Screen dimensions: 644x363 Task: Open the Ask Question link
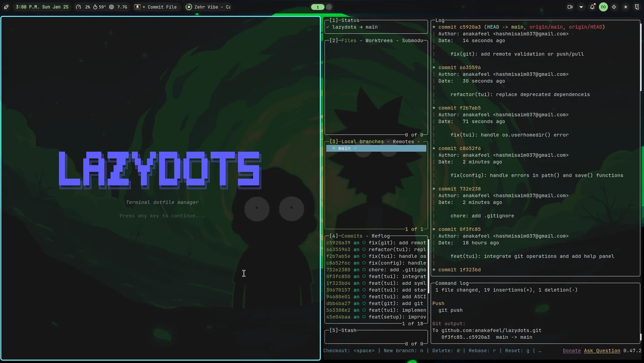602,351
